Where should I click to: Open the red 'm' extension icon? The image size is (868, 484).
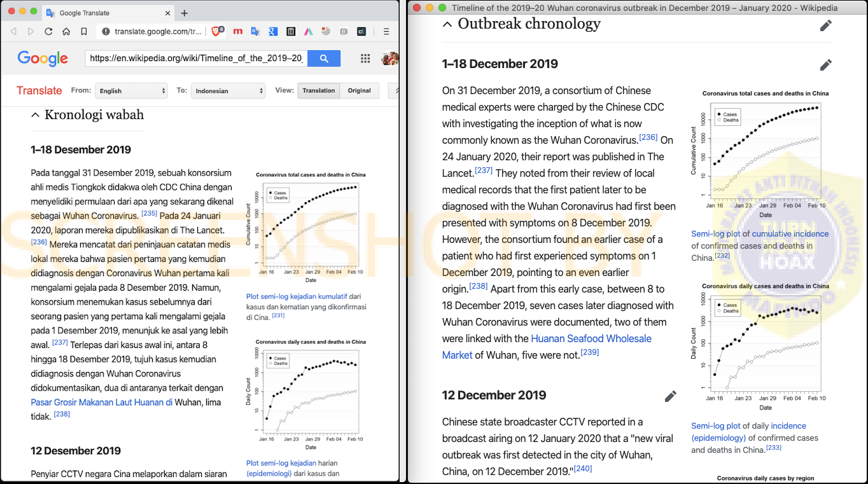click(x=237, y=31)
